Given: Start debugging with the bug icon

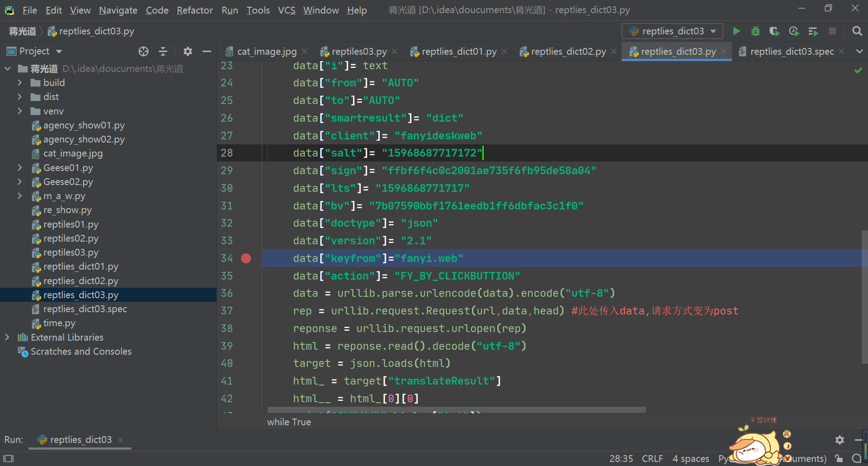Looking at the screenshot, I should (755, 31).
